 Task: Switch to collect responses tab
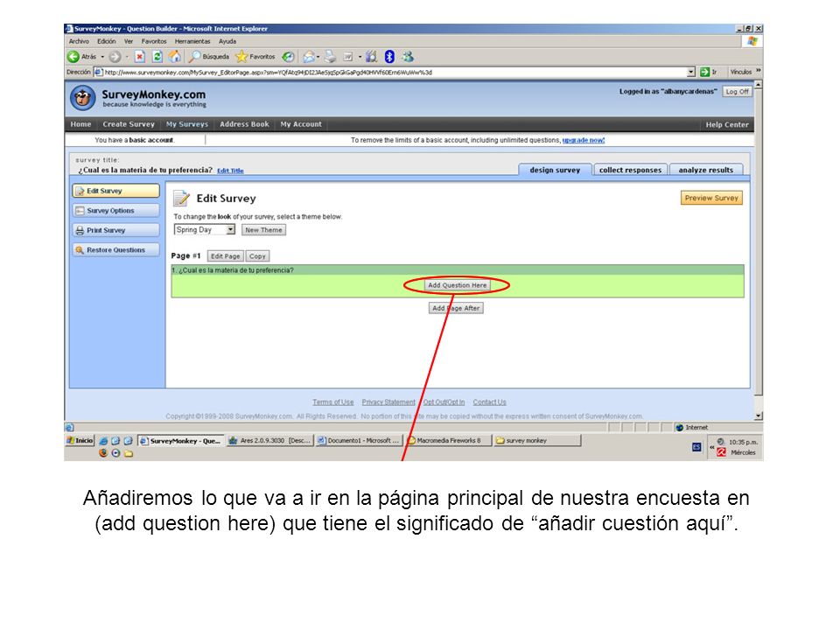click(630, 170)
